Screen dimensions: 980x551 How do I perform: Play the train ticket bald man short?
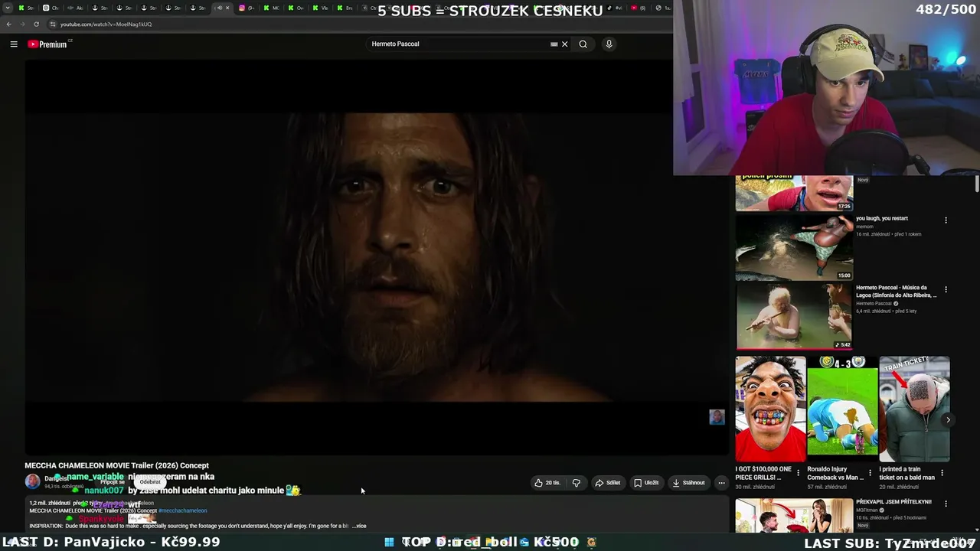[914, 409]
